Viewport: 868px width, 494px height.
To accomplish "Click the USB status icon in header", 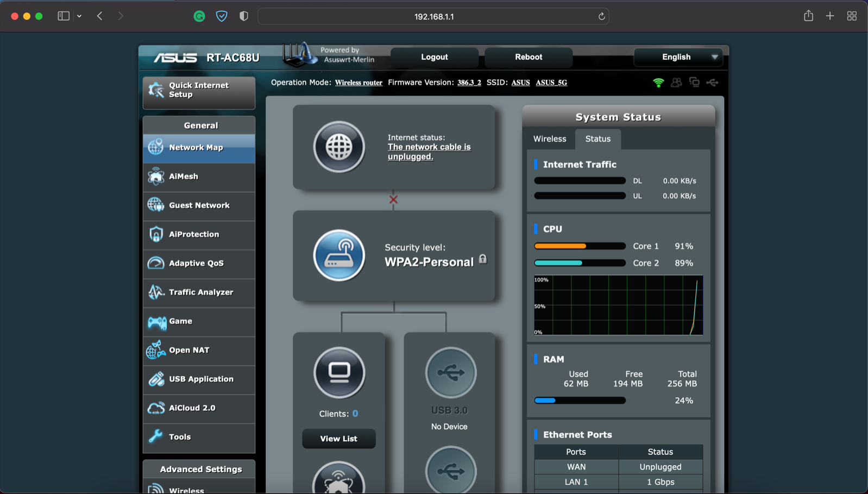I will pyautogui.click(x=712, y=83).
